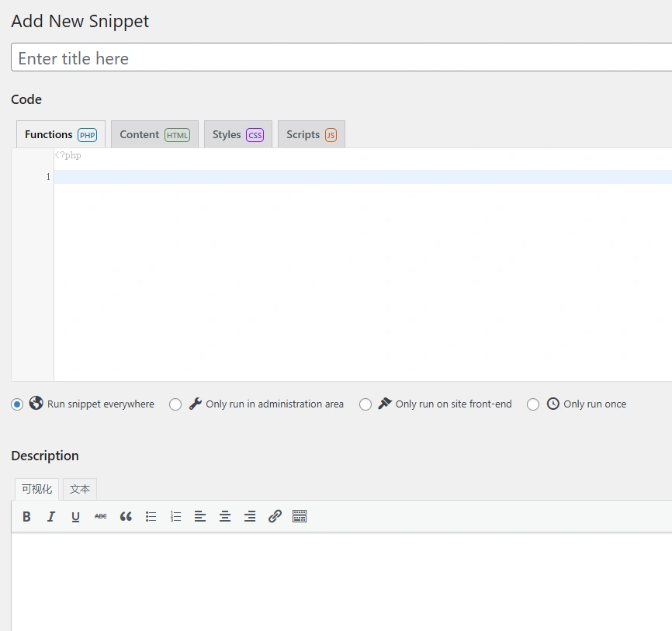
Task: Toggle underline formatting
Action: [75, 516]
